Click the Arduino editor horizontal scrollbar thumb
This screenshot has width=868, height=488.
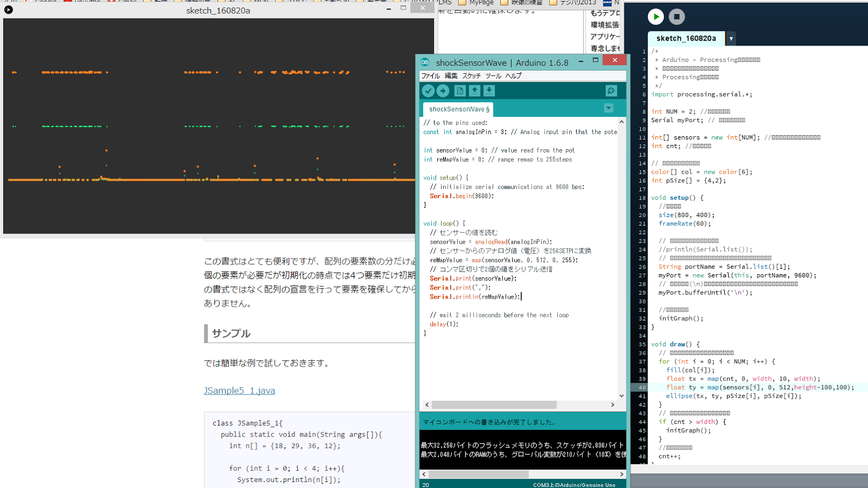click(494, 405)
